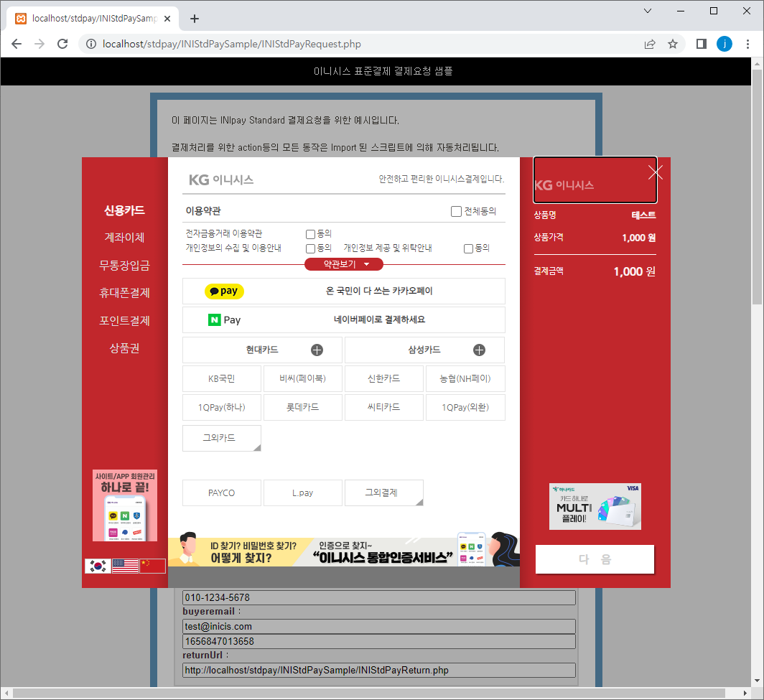Click the plus icon next to 삼성카드
Viewport: 764px width, 700px height.
479,350
